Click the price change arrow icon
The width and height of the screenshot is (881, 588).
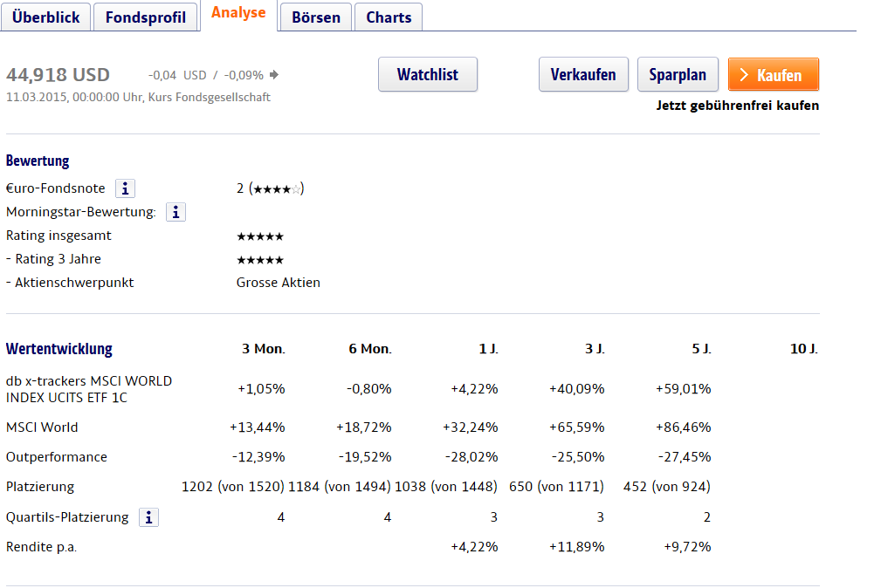(274, 75)
